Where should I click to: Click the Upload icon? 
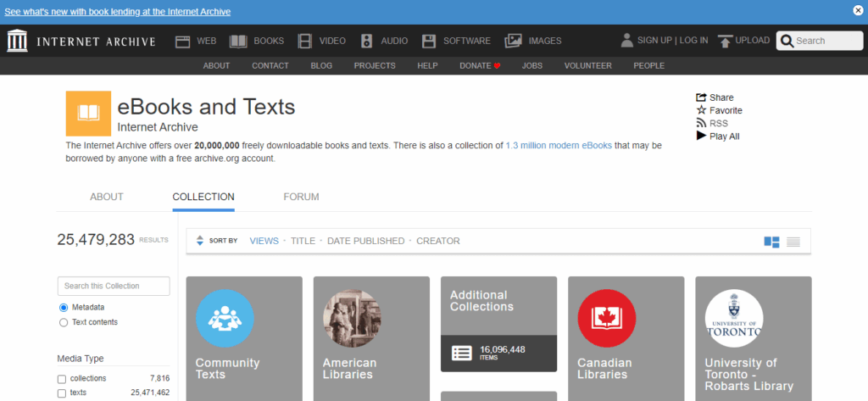726,41
